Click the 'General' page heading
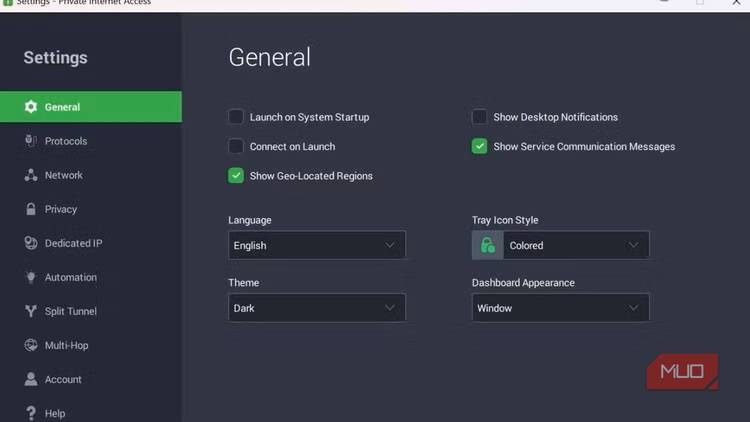This screenshot has height=422, width=750. pos(270,57)
